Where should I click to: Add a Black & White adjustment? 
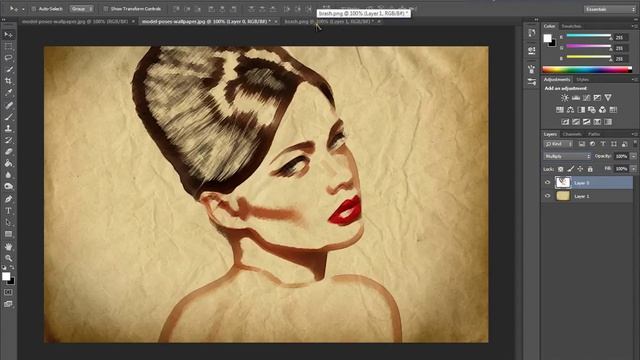click(581, 109)
